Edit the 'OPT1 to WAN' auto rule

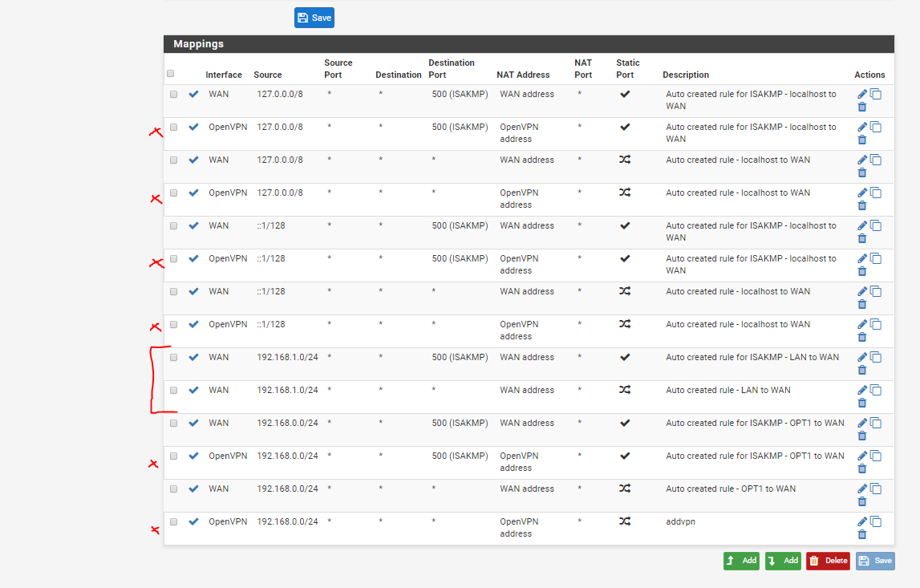pyautogui.click(x=862, y=489)
